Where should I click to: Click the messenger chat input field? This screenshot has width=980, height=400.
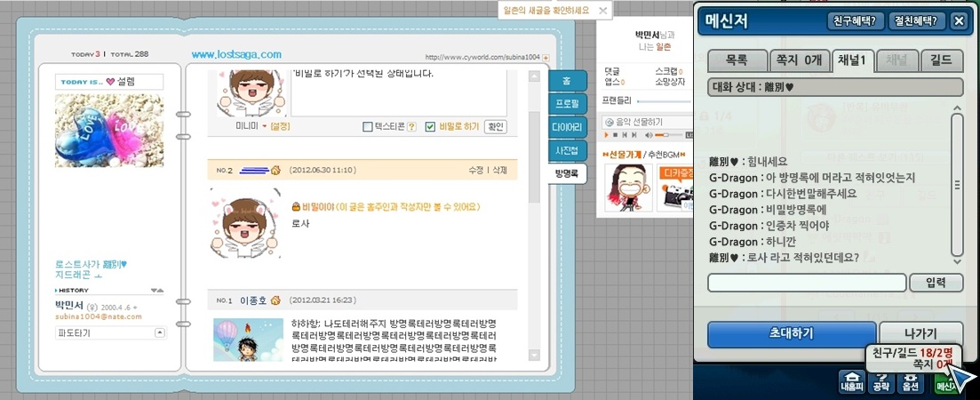point(807,283)
